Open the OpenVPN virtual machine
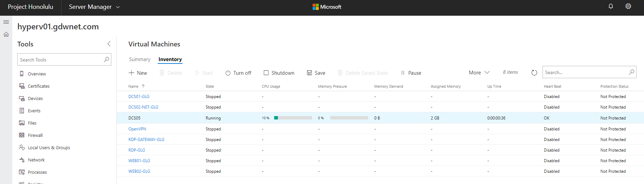This screenshot has width=644, height=184. 137,129
